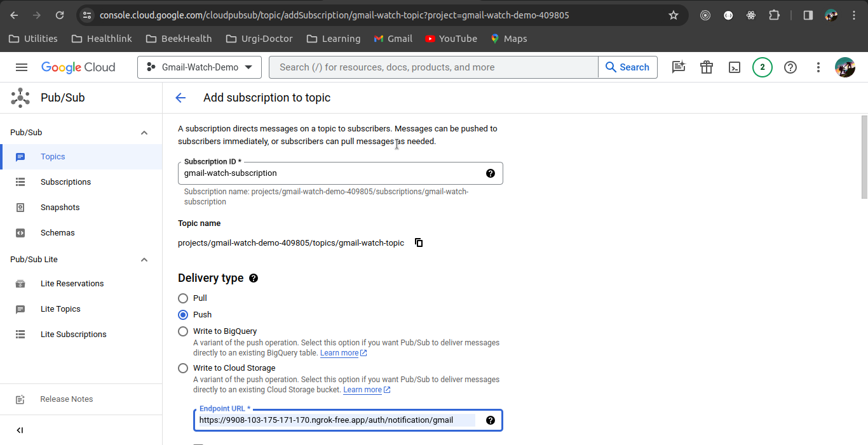This screenshot has height=445, width=868.
Task: Click help icon next to Delivery type
Action: point(254,278)
